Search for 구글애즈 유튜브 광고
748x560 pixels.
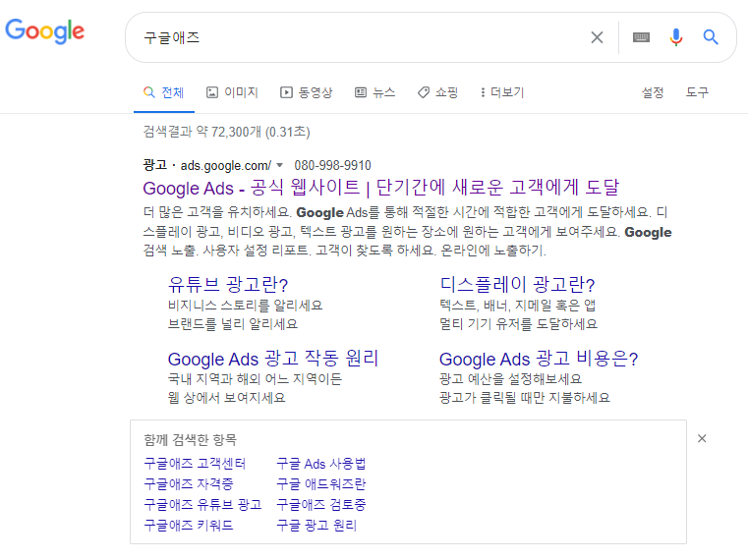[x=202, y=505]
